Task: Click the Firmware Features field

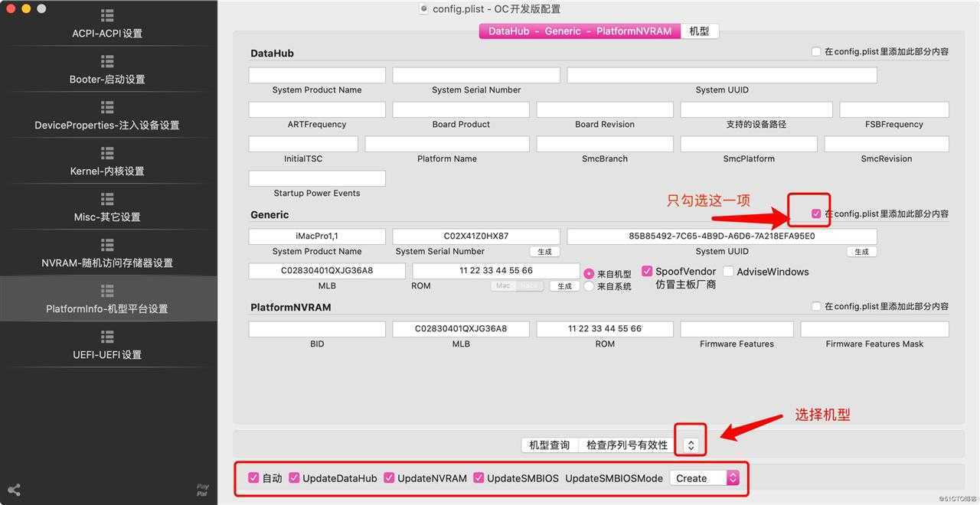Action: [x=737, y=329]
